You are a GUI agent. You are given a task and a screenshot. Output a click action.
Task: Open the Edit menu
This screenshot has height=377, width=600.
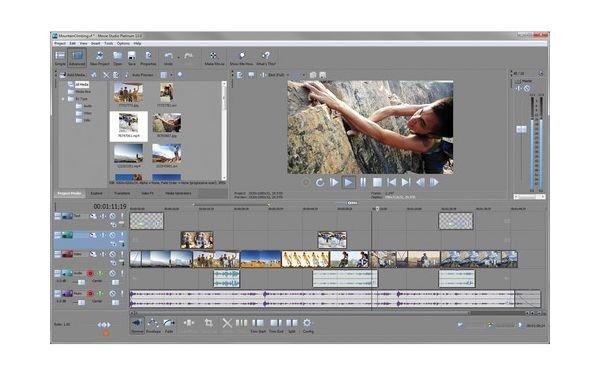pos(72,44)
